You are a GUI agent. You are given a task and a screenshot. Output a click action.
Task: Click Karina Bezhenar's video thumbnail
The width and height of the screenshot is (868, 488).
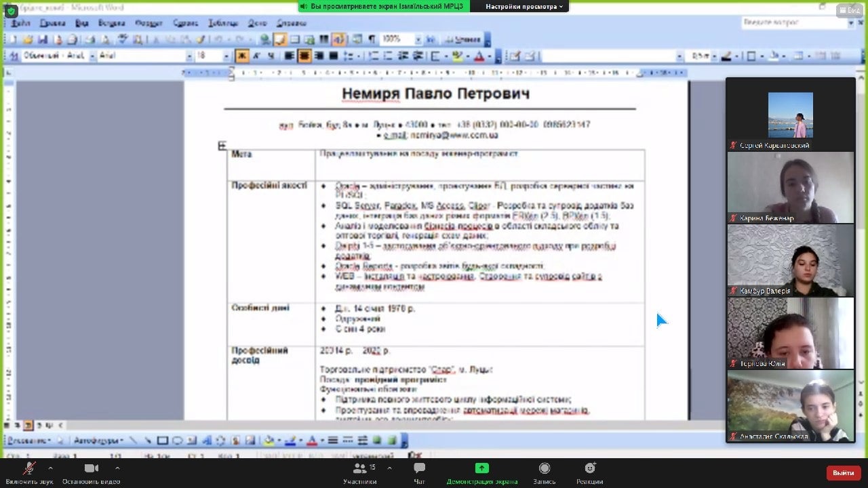click(x=790, y=187)
